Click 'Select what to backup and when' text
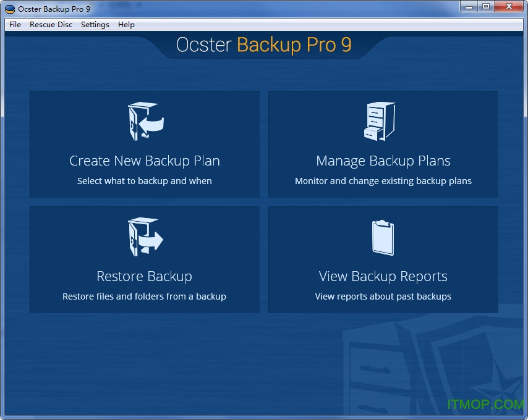 pos(145,181)
